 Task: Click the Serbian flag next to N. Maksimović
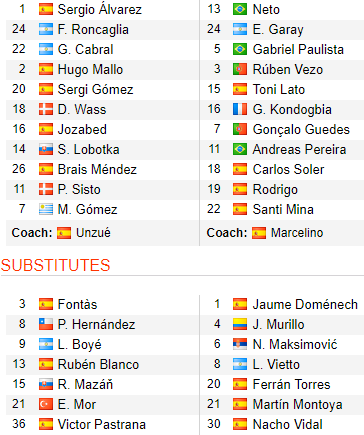pos(240,344)
